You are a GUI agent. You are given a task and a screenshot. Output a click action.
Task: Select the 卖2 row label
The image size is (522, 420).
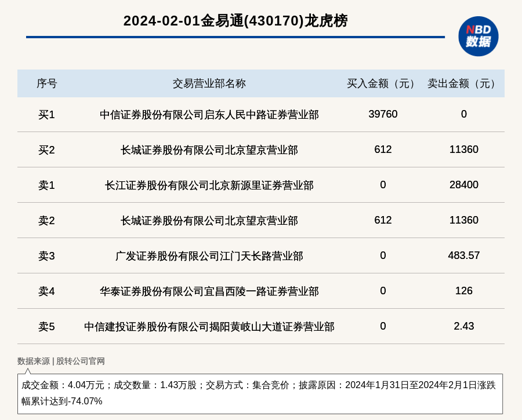[x=46, y=221]
